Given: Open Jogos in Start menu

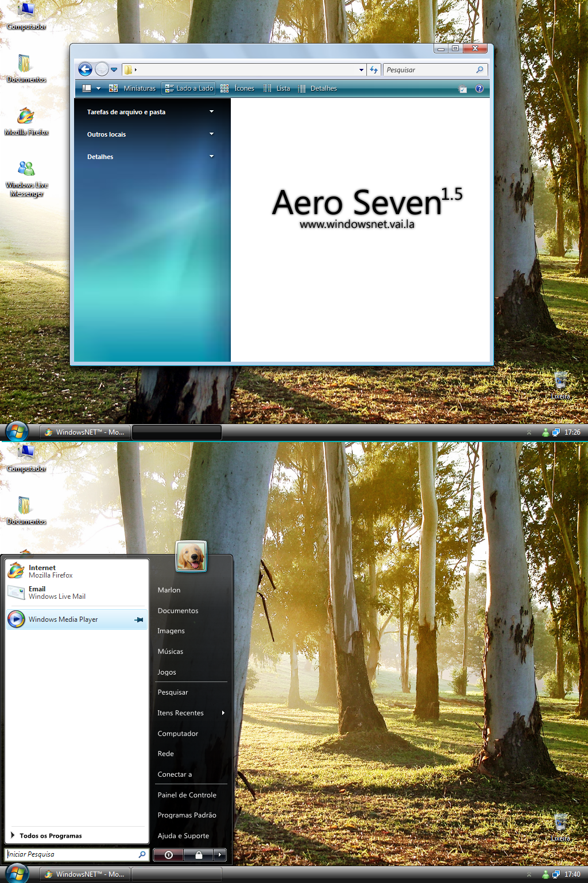Looking at the screenshot, I should [167, 672].
